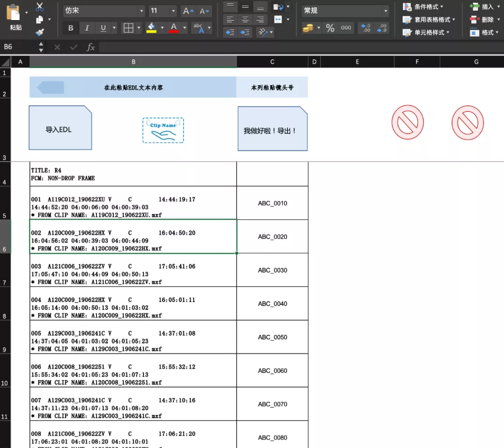The width and height of the screenshot is (504, 448).
Task: Toggle middle vertical alignment
Action: (245, 7)
